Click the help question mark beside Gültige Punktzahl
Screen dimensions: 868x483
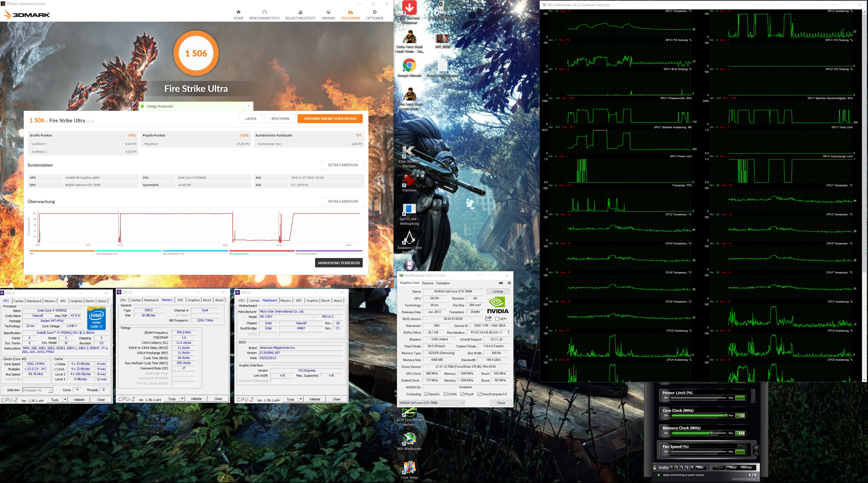[249, 106]
